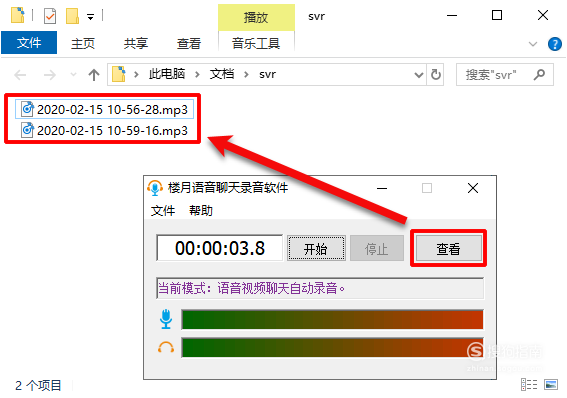Screen dimensions: 567x398
Task: Open the 查看 ribbon tab in Explorer
Action: [x=189, y=43]
